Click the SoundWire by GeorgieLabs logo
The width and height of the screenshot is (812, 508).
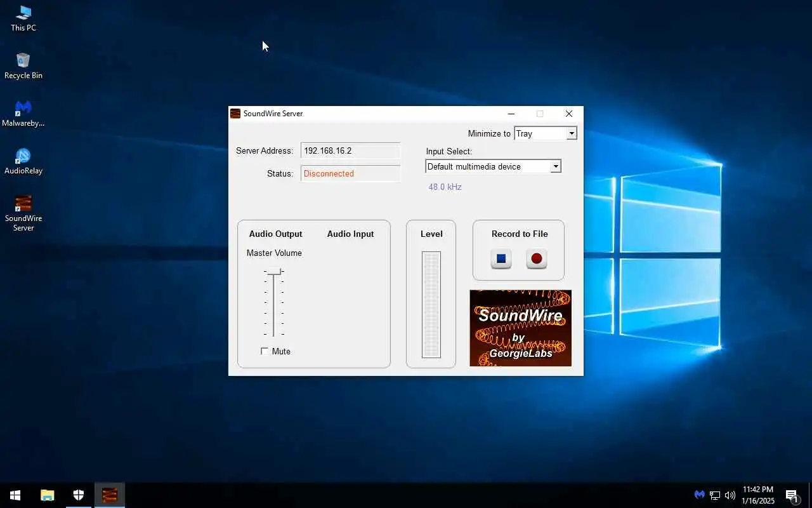pyautogui.click(x=520, y=328)
